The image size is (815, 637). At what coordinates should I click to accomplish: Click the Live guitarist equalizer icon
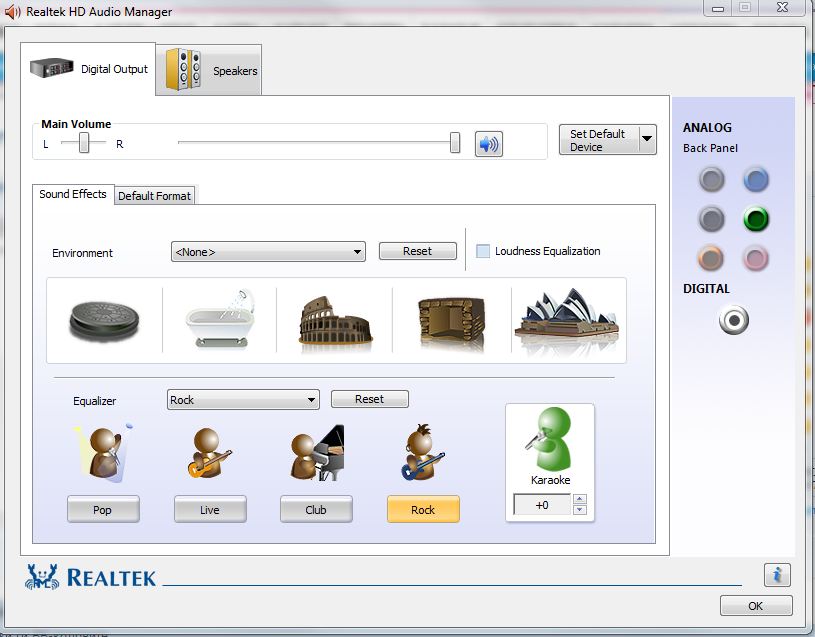tap(209, 454)
